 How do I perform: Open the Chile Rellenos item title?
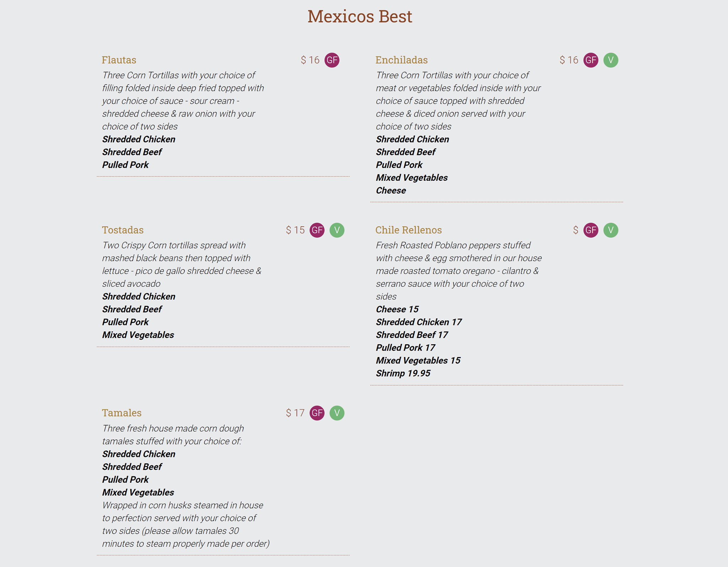click(x=408, y=230)
